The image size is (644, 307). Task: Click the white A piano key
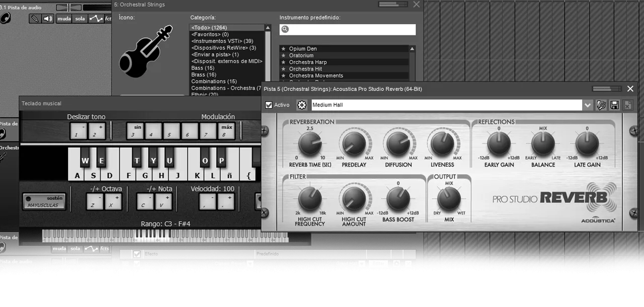(x=77, y=174)
